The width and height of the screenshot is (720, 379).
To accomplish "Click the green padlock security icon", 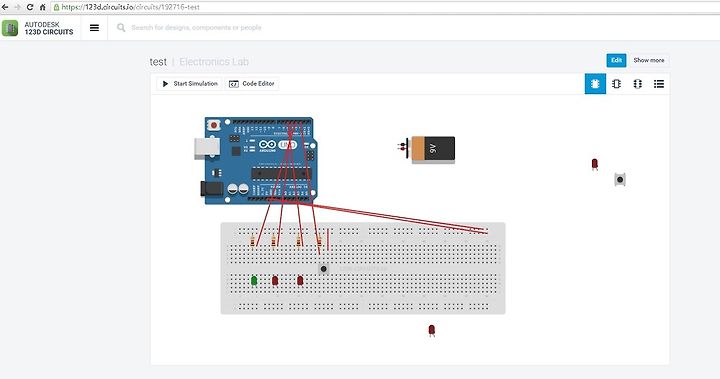I will (56, 7).
